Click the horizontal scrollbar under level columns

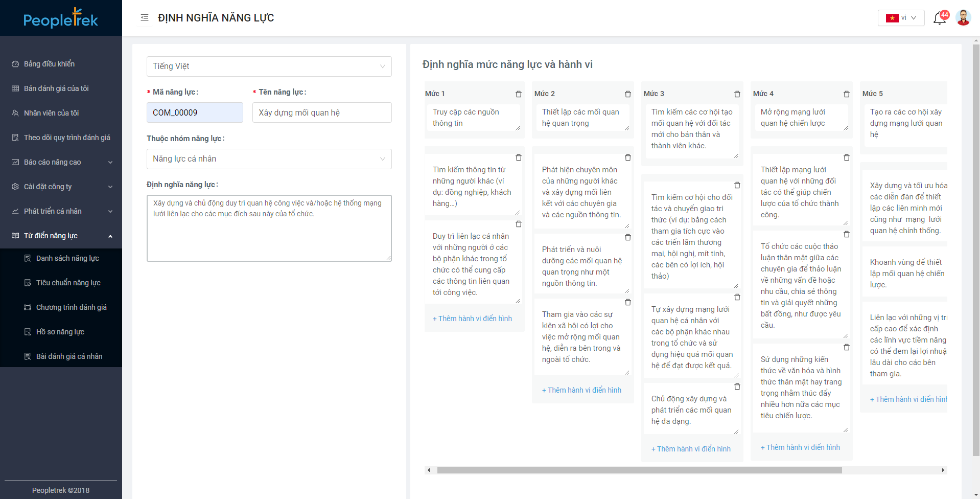tap(639, 470)
